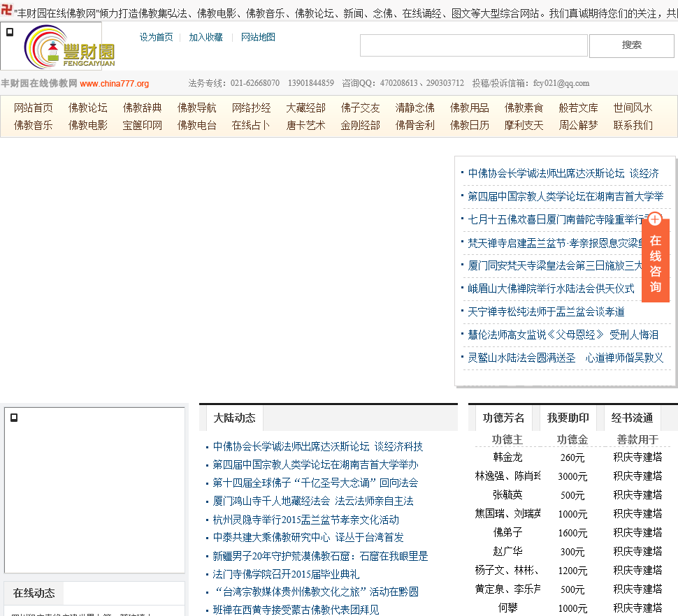This screenshot has width=678, height=616.
Task: Click 设为首页 link
Action: (x=156, y=37)
